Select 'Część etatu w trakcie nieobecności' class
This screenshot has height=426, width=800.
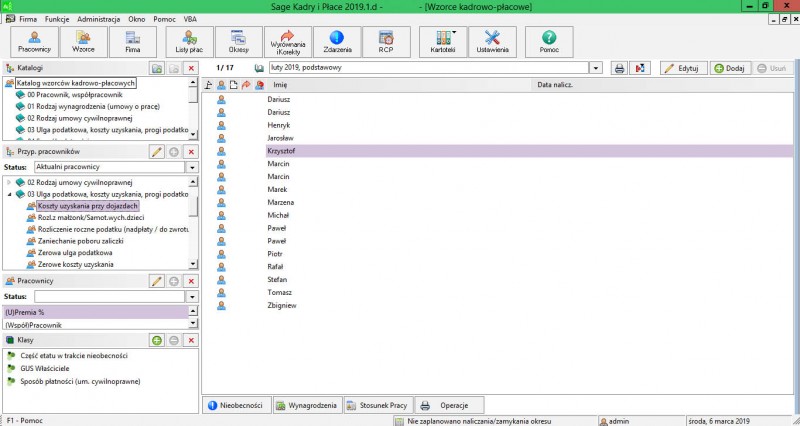tap(74, 356)
